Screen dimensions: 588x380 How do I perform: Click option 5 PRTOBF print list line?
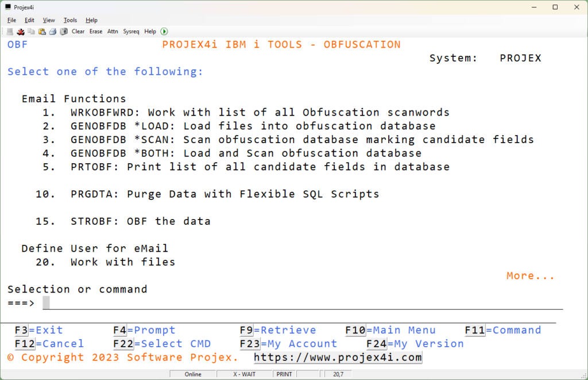(246, 167)
